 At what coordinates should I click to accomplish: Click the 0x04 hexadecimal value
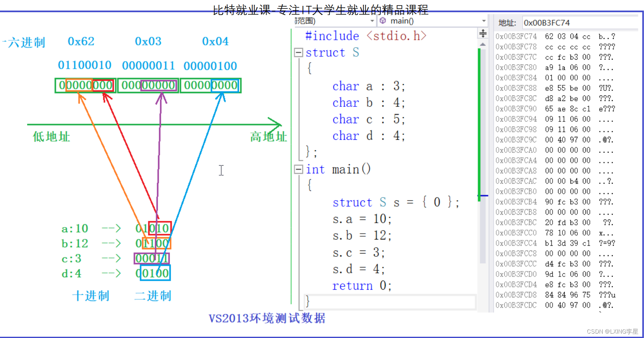[x=215, y=41]
